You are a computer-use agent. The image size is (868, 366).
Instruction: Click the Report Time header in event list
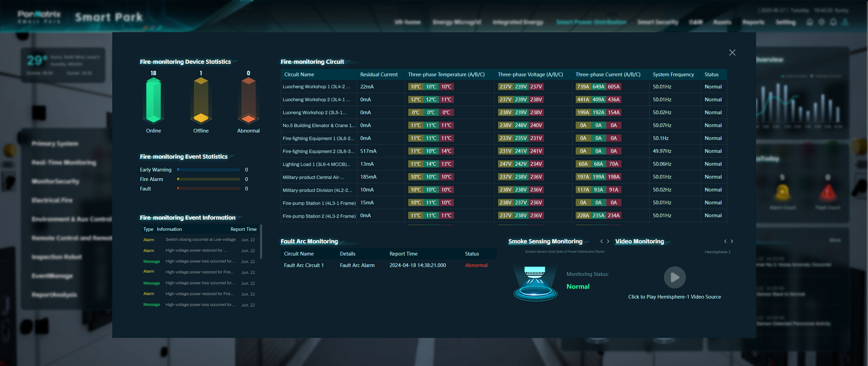243,229
